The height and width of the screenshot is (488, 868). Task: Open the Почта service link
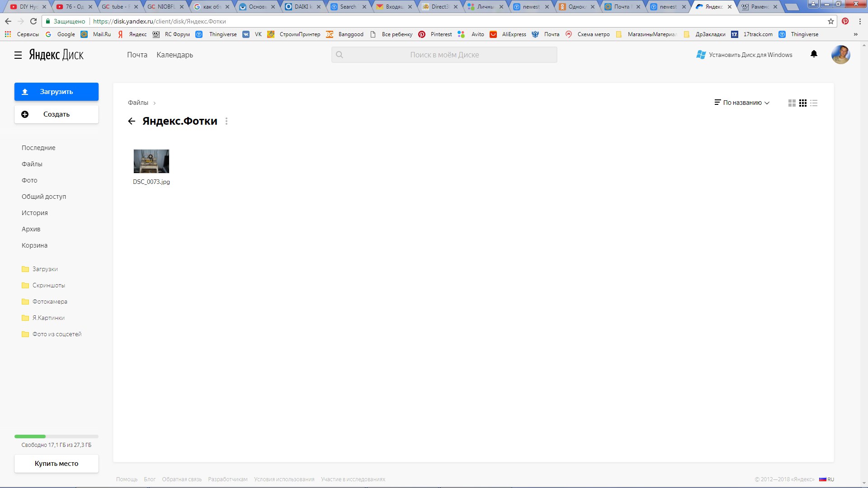coord(137,55)
